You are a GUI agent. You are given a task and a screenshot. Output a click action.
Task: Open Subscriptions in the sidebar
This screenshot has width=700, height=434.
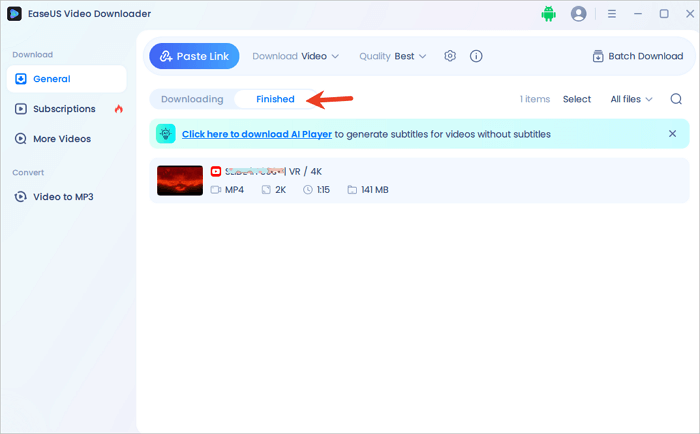[66, 109]
